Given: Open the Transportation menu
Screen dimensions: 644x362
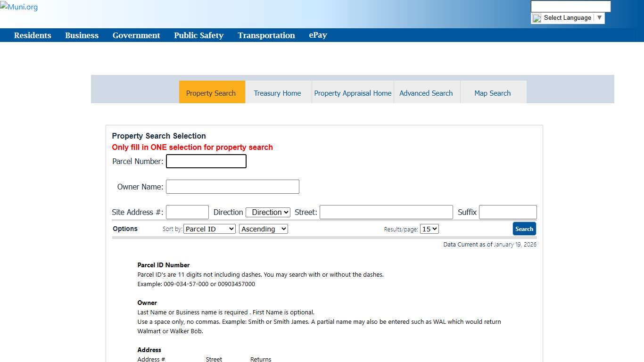Looking at the screenshot, I should pyautogui.click(x=266, y=35).
